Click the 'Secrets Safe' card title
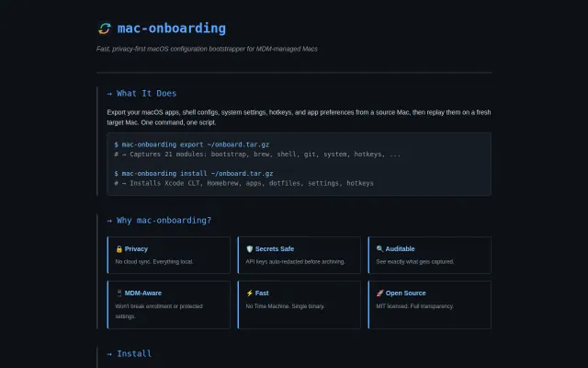This screenshot has height=368, width=588. pyautogui.click(x=275, y=249)
